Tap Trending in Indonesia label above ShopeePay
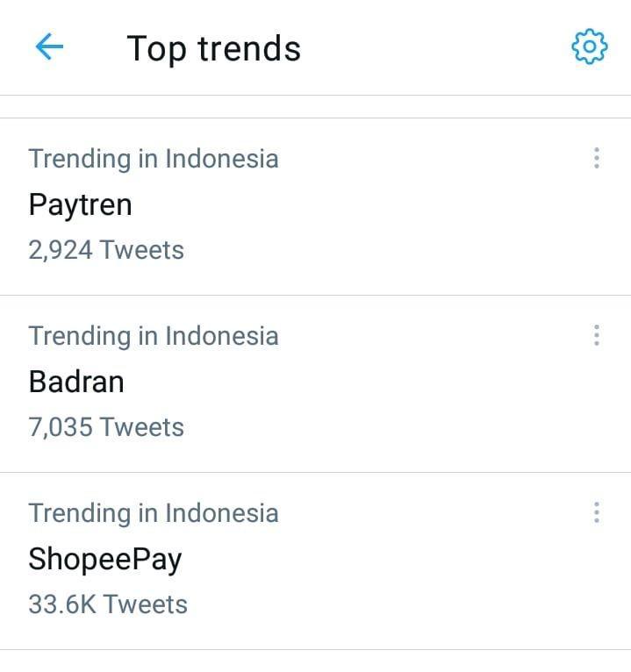 (154, 513)
